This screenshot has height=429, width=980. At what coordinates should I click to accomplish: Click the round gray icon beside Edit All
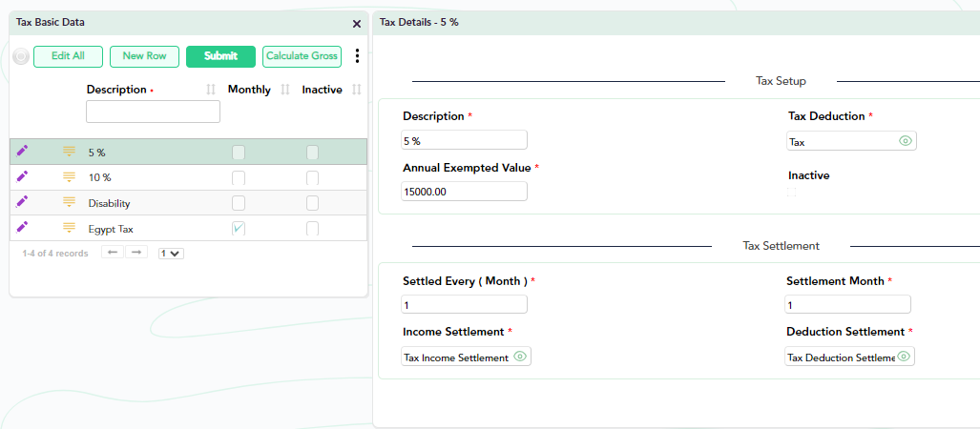(x=21, y=57)
